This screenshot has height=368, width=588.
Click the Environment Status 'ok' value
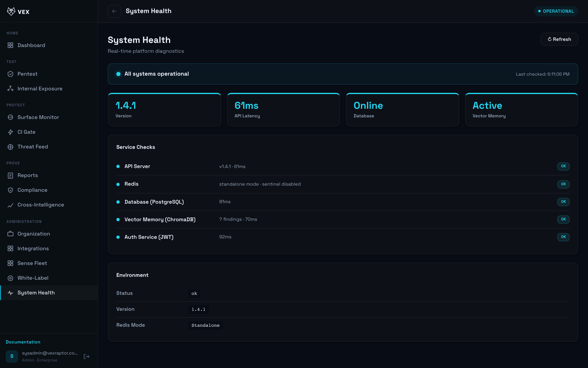194,294
